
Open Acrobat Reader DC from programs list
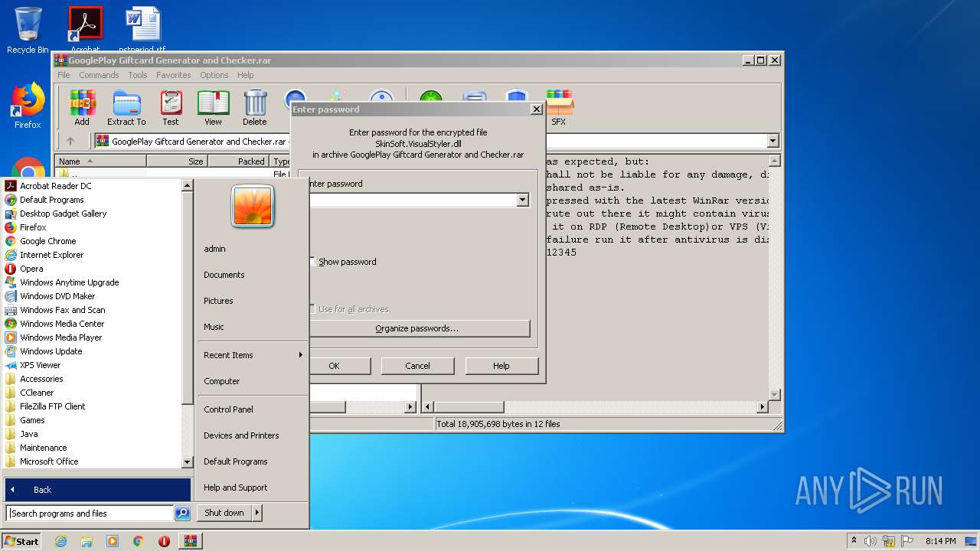point(55,186)
